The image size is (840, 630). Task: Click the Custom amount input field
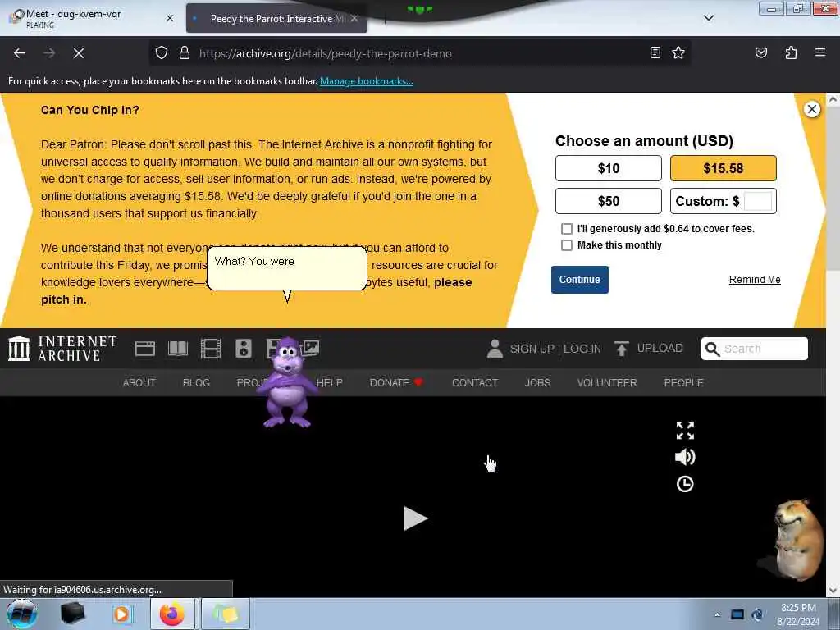pos(757,201)
